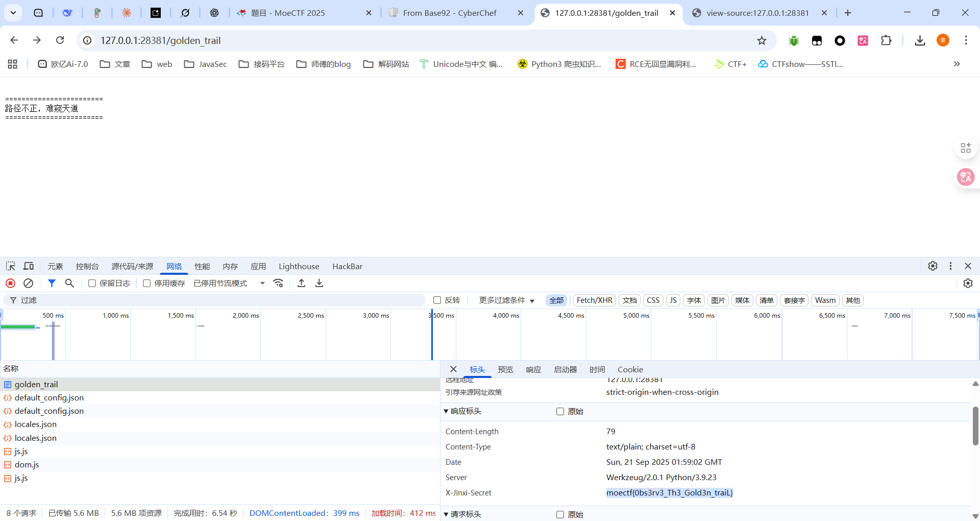Image resolution: width=980 pixels, height=521 pixels.
Task: Click the import HAR upload icon
Action: [301, 283]
